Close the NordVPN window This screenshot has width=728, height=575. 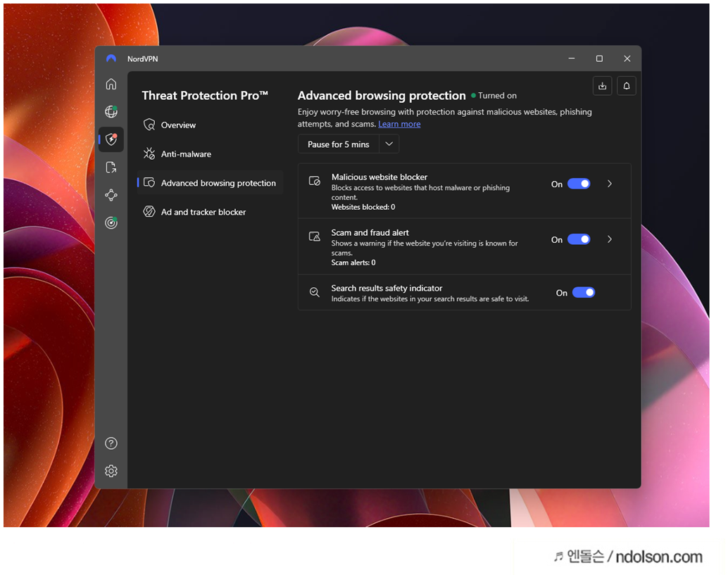(x=627, y=58)
